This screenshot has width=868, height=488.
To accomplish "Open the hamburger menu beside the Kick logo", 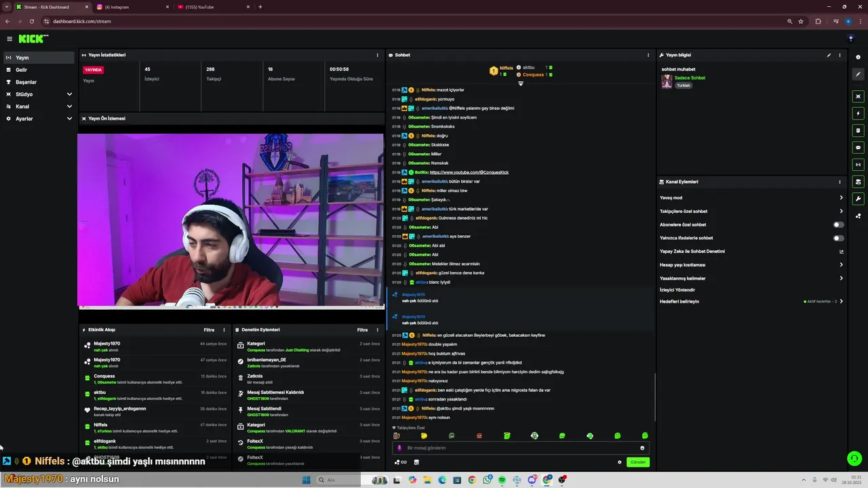I will coord(9,39).
